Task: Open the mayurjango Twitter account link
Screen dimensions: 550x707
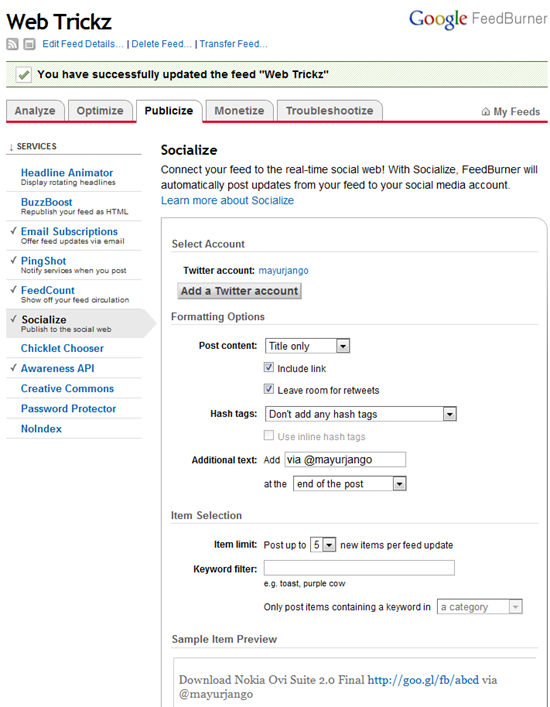Action: [x=284, y=271]
